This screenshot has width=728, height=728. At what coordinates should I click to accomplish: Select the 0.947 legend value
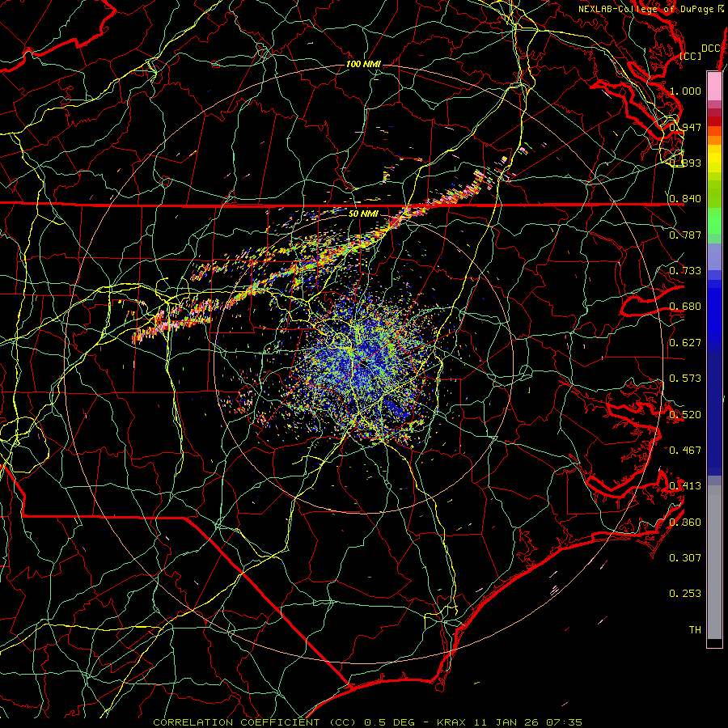685,127
